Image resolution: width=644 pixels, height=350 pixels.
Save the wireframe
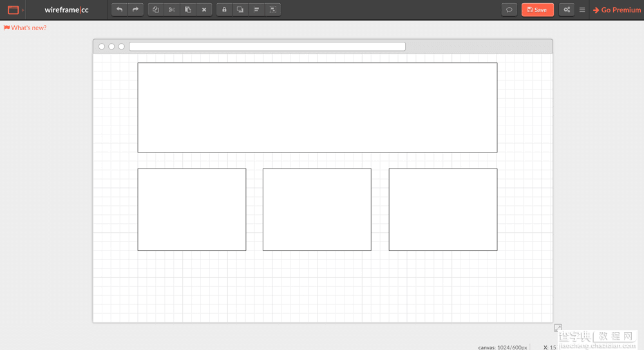[537, 10]
